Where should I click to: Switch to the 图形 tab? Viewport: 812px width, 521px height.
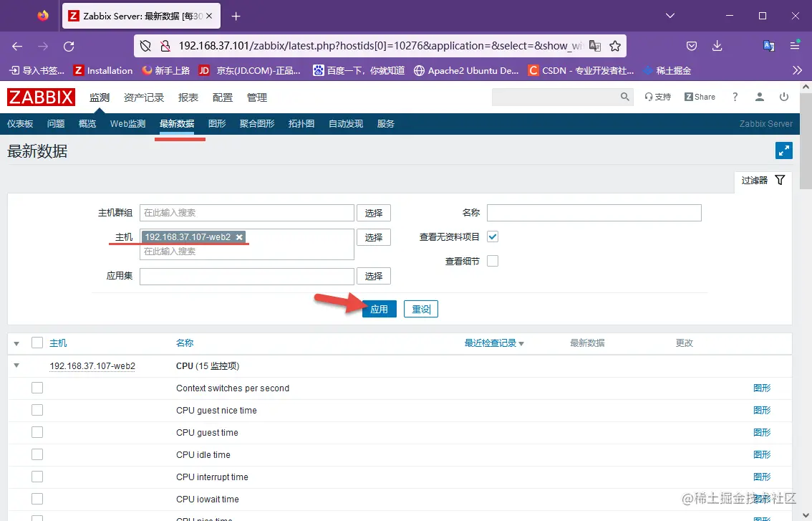[217, 123]
